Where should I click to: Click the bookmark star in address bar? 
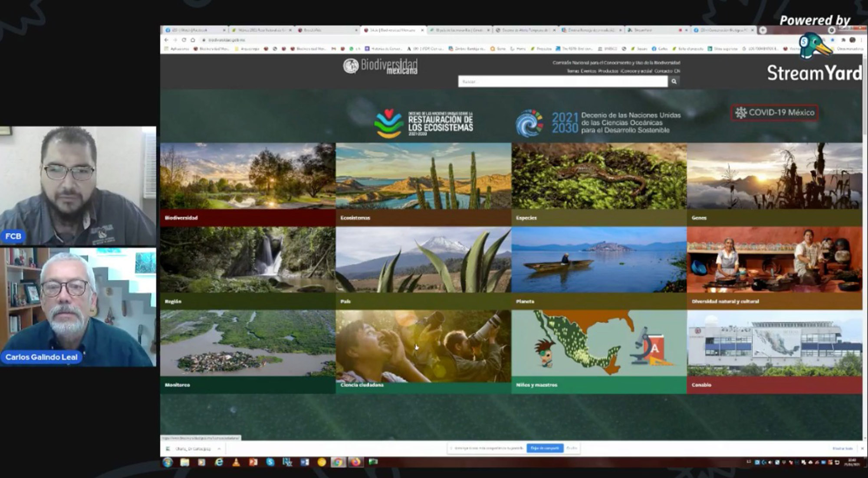(832, 40)
